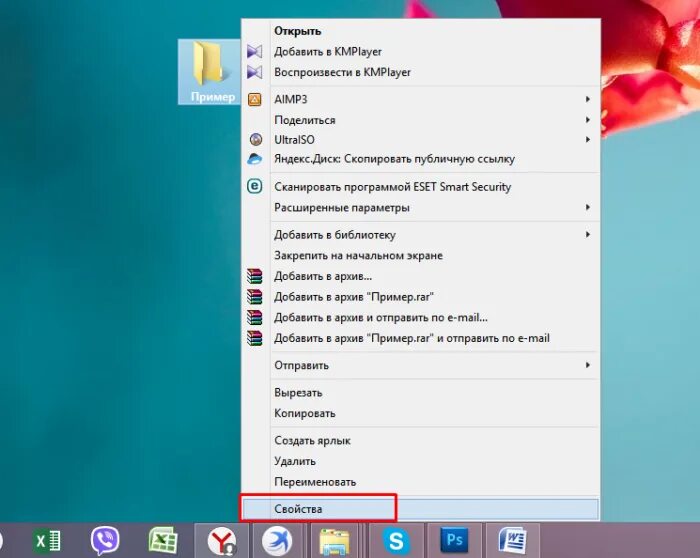The width and height of the screenshot is (700, 558).
Task: Open Viber from the taskbar
Action: (x=105, y=540)
